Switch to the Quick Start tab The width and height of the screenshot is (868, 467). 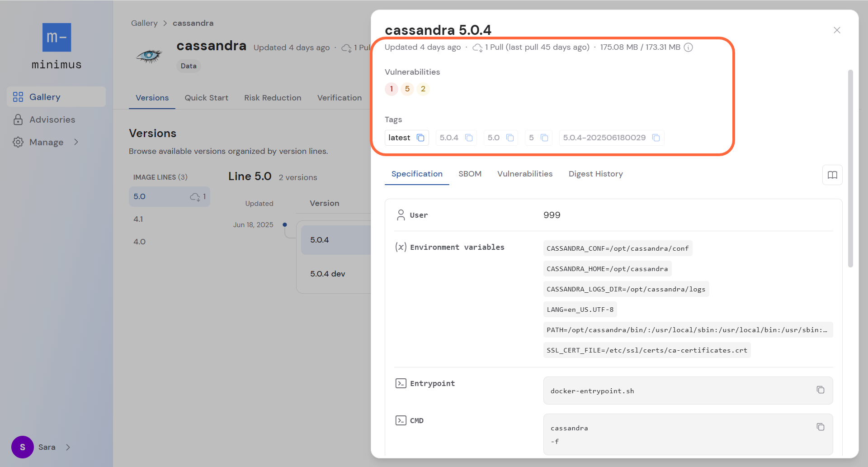coord(206,98)
